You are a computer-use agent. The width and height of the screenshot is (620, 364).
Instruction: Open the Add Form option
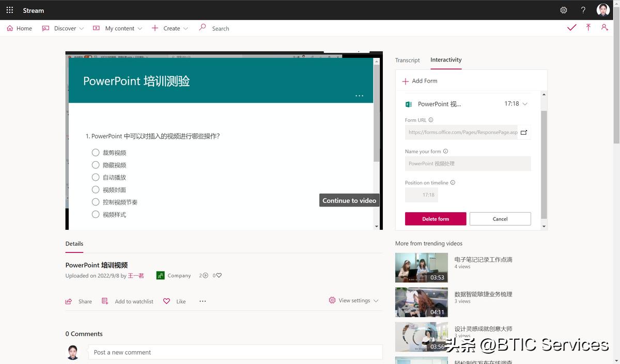pyautogui.click(x=419, y=81)
